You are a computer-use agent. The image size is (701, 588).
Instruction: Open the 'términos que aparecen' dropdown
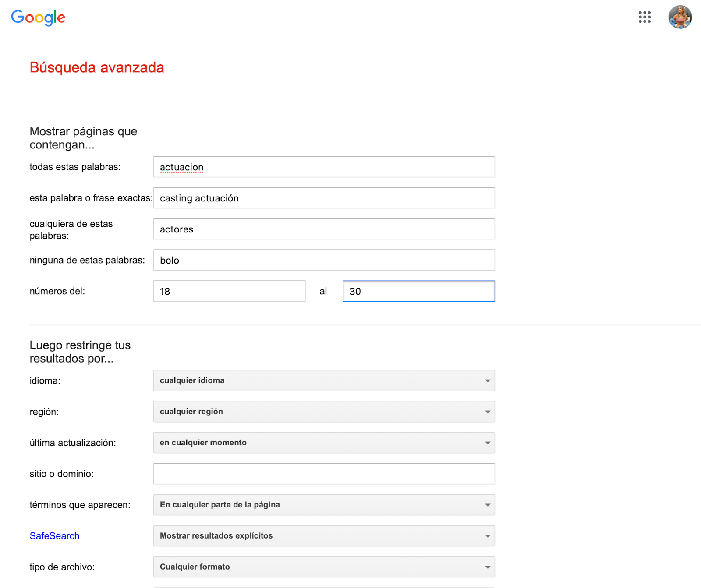click(324, 505)
